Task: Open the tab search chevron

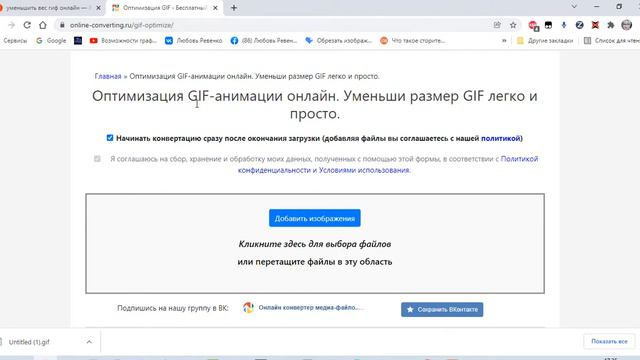Action: (574, 7)
